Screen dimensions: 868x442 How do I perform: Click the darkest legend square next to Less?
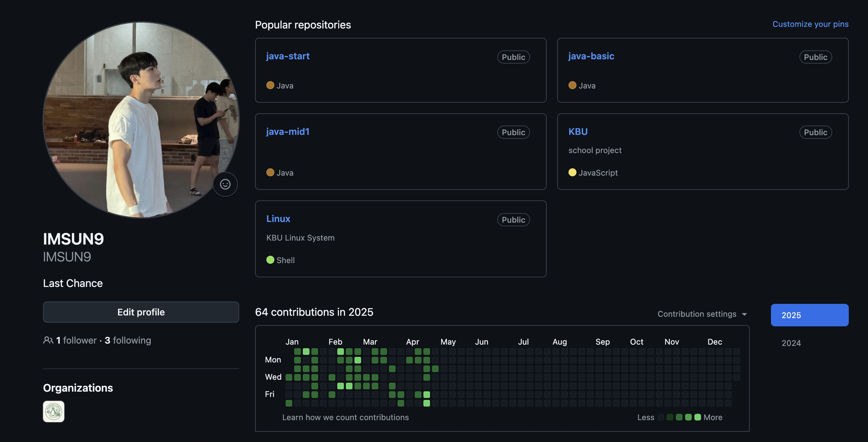660,417
